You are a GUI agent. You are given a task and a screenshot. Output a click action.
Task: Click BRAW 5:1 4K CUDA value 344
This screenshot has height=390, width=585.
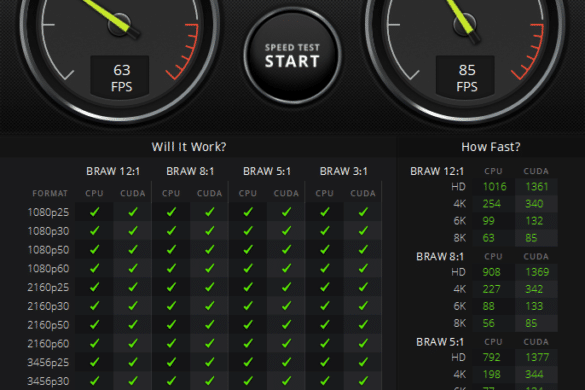pos(534,374)
